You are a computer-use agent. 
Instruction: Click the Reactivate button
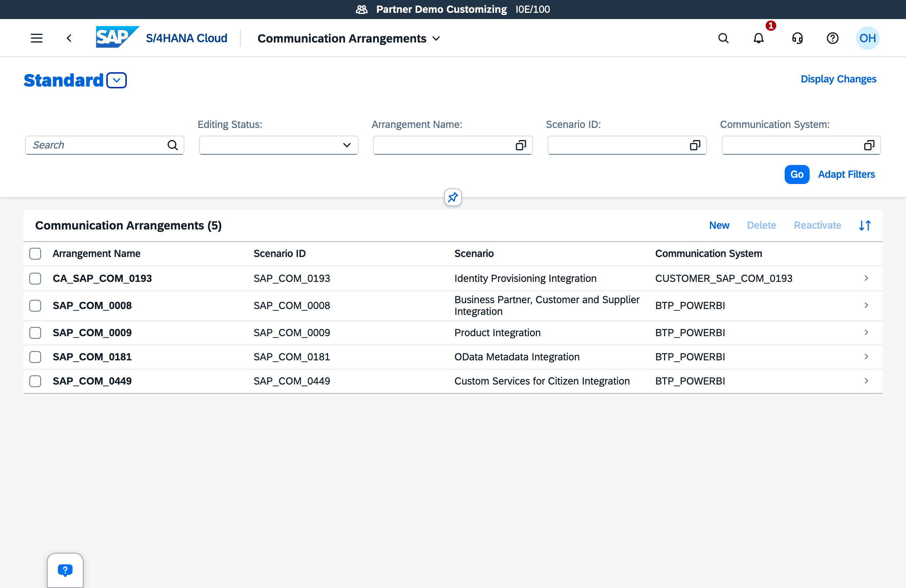(x=817, y=225)
